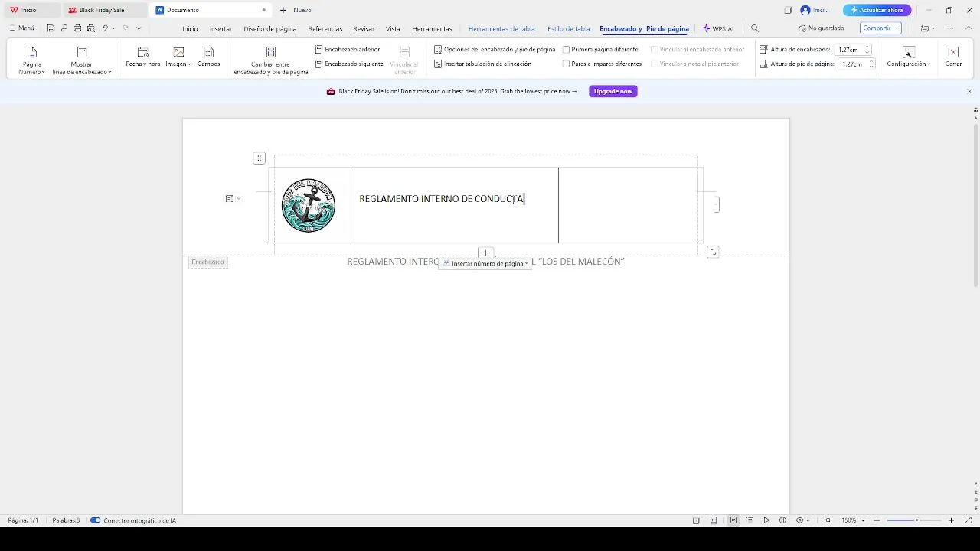Open the Herramientas de tabla tab
The image size is (980, 551).
[x=501, y=28]
